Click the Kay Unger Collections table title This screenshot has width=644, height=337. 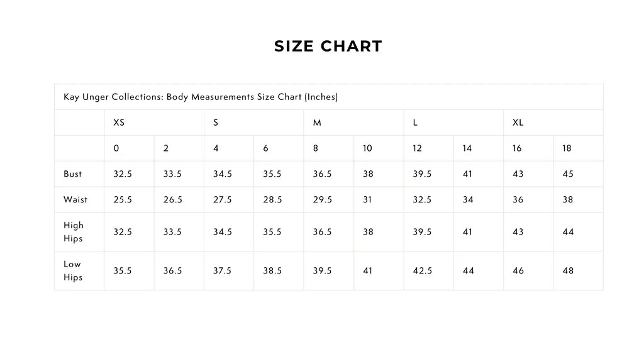tap(201, 97)
